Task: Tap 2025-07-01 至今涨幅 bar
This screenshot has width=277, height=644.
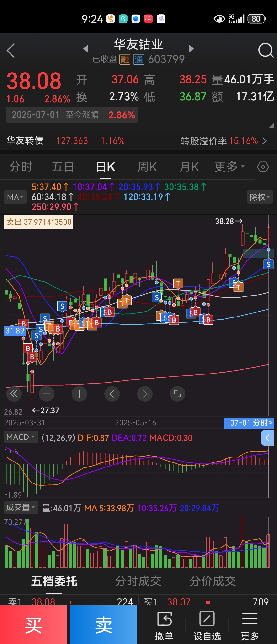Action: click(72, 115)
